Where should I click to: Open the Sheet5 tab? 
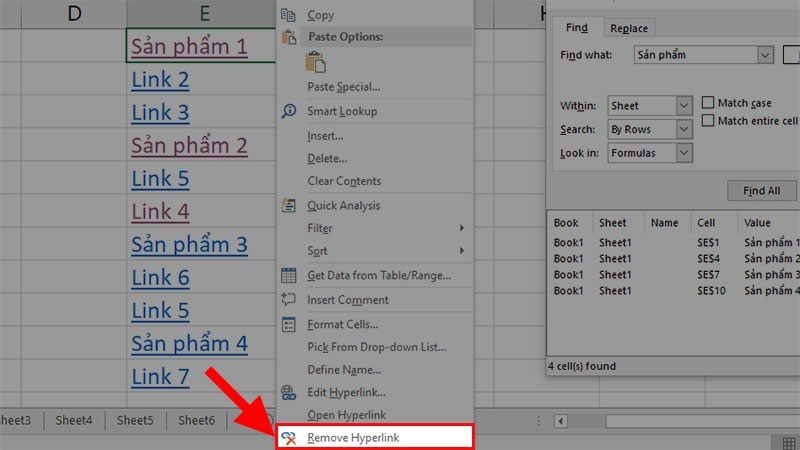(135, 420)
